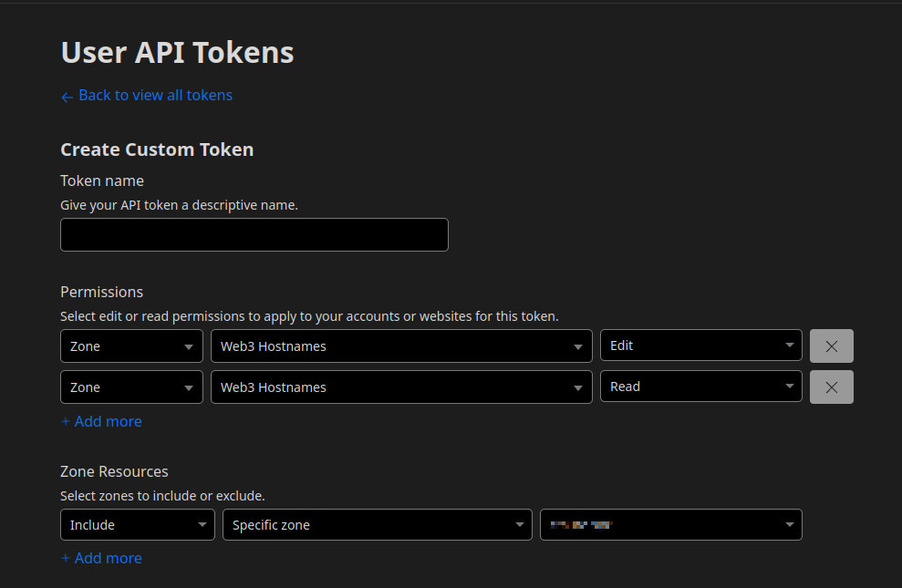Screen dimensions: 902x588
Task: Click the X icon to remove the Read permission row
Action: [831, 387]
